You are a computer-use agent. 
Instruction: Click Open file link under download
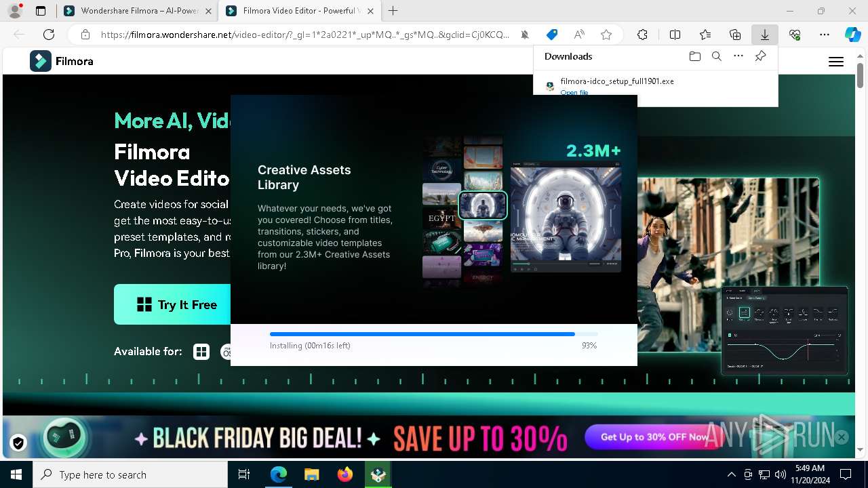pyautogui.click(x=574, y=93)
